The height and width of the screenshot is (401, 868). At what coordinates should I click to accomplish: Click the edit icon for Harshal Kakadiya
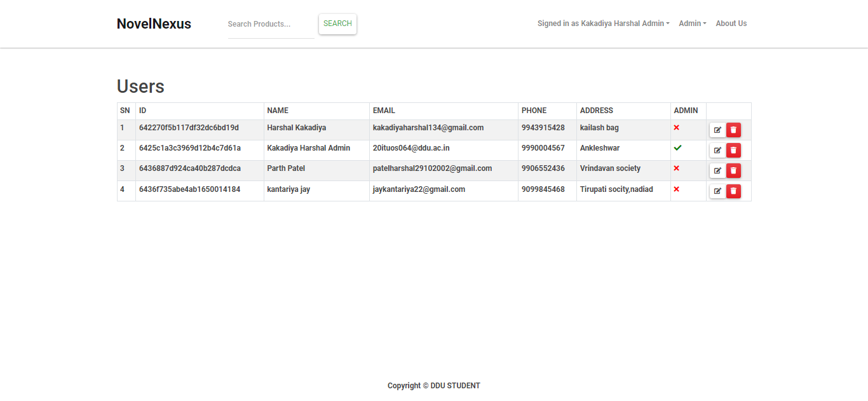[717, 130]
